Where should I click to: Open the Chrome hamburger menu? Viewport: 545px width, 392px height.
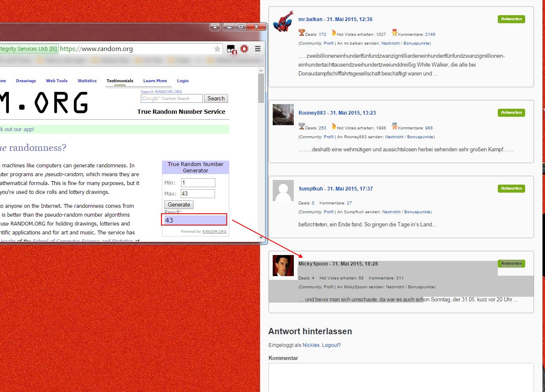point(258,49)
